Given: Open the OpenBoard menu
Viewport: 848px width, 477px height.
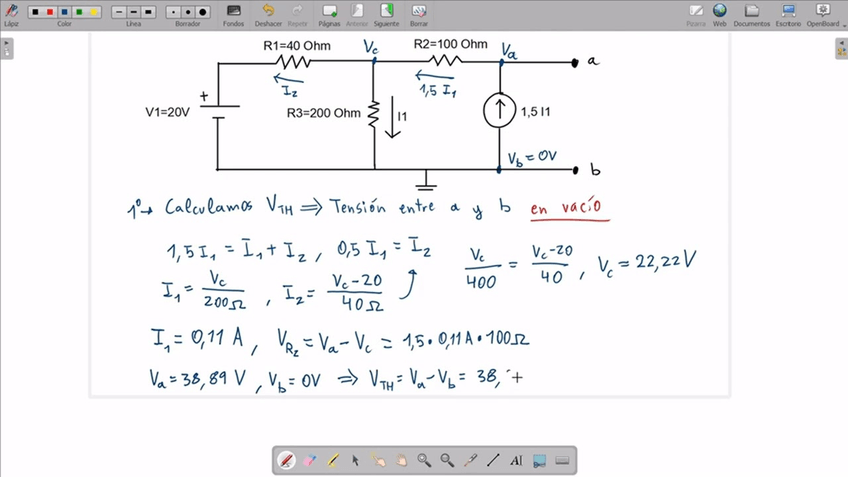Looking at the screenshot, I should click(824, 15).
